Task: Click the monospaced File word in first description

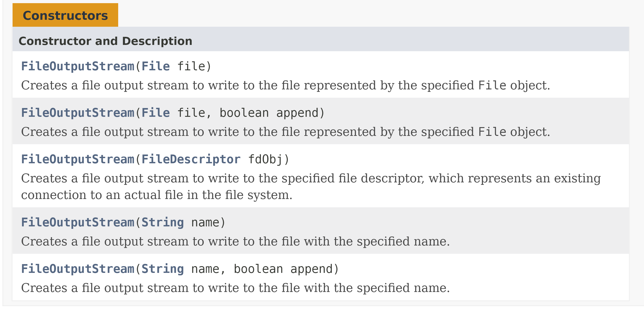Action: click(492, 85)
